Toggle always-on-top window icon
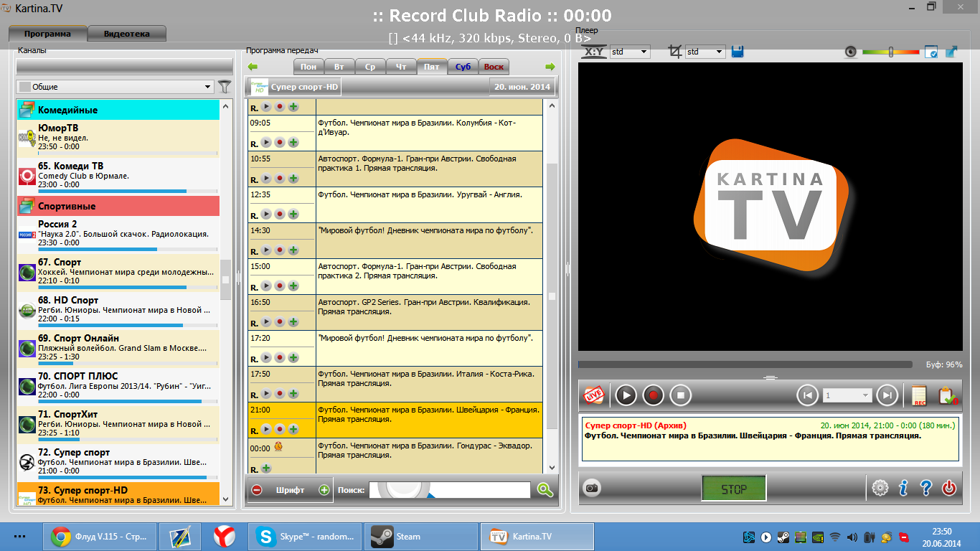This screenshot has height=551, width=980. click(x=931, y=52)
